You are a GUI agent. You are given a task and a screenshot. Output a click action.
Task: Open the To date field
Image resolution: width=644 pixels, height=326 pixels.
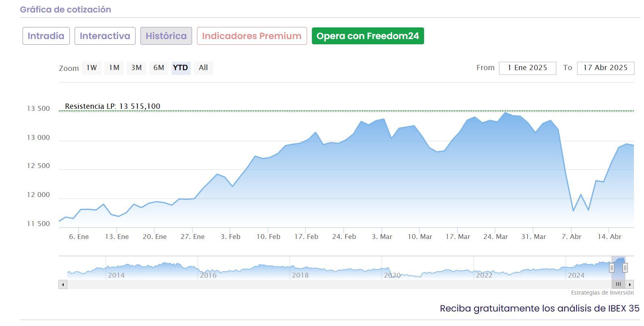click(605, 68)
